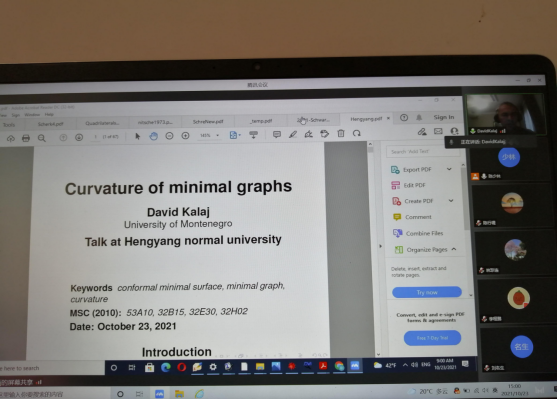Click the trash delete icon
The height and width of the screenshot is (399, 558).
pyautogui.click(x=341, y=133)
